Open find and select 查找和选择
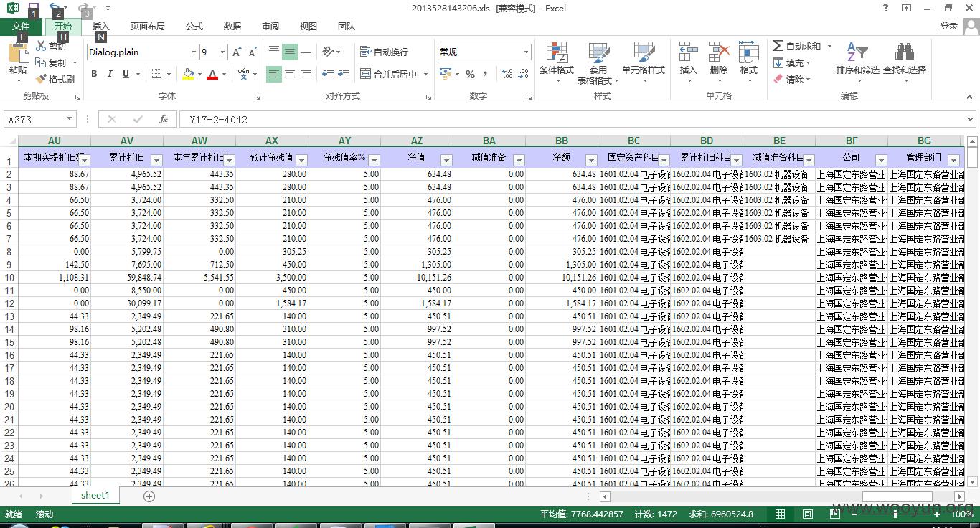The image size is (980, 528). [904, 62]
